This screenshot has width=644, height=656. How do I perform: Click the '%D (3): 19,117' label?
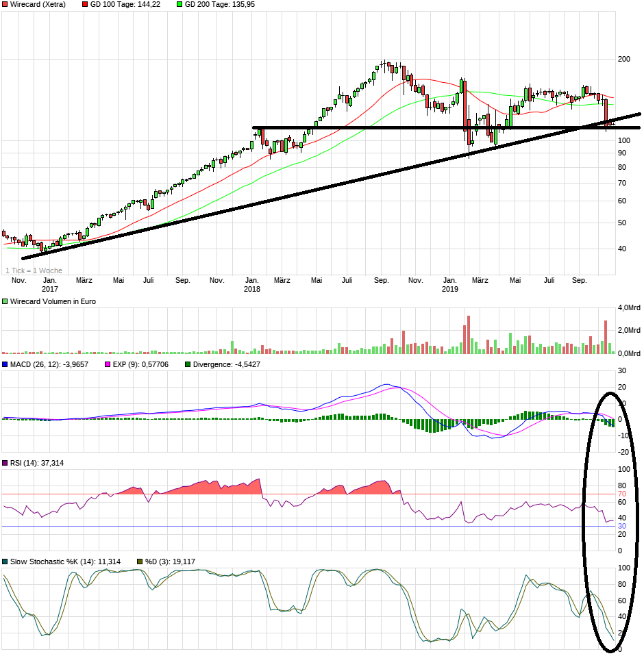[170, 562]
